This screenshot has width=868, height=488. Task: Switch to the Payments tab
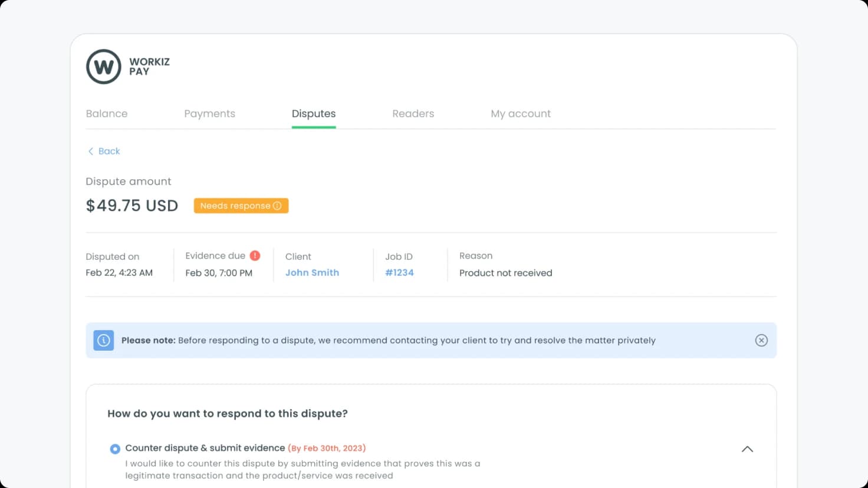[209, 114]
